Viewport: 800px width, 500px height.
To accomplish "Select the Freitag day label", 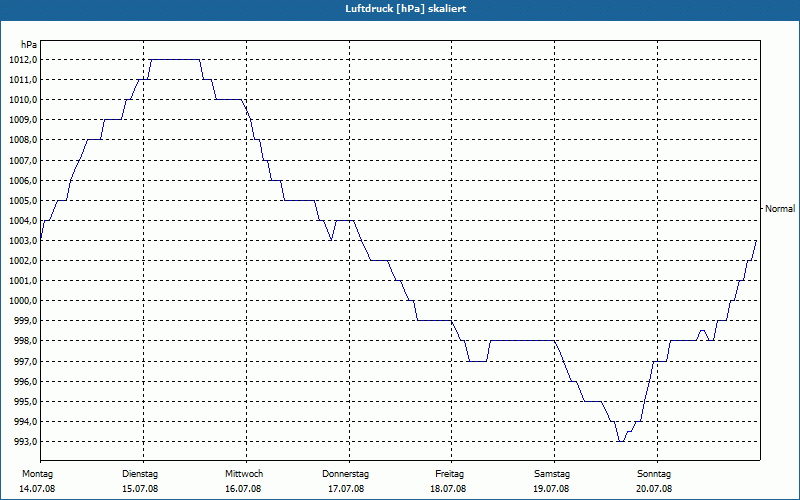I will coord(449,474).
